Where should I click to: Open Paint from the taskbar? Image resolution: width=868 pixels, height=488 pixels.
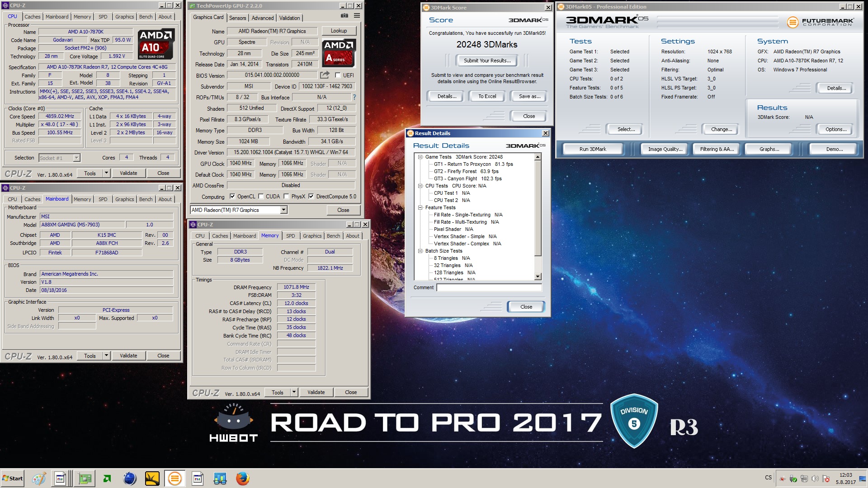39,479
